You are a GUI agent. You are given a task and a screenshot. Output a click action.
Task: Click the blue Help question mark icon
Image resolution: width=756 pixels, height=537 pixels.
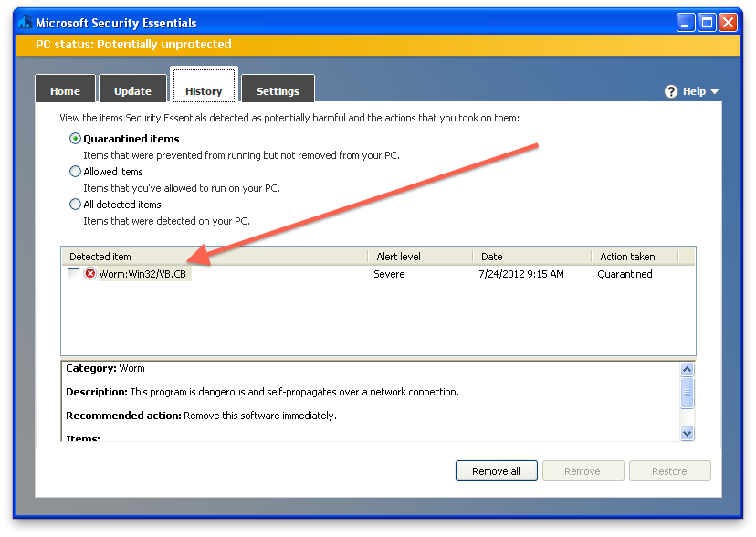tap(671, 91)
